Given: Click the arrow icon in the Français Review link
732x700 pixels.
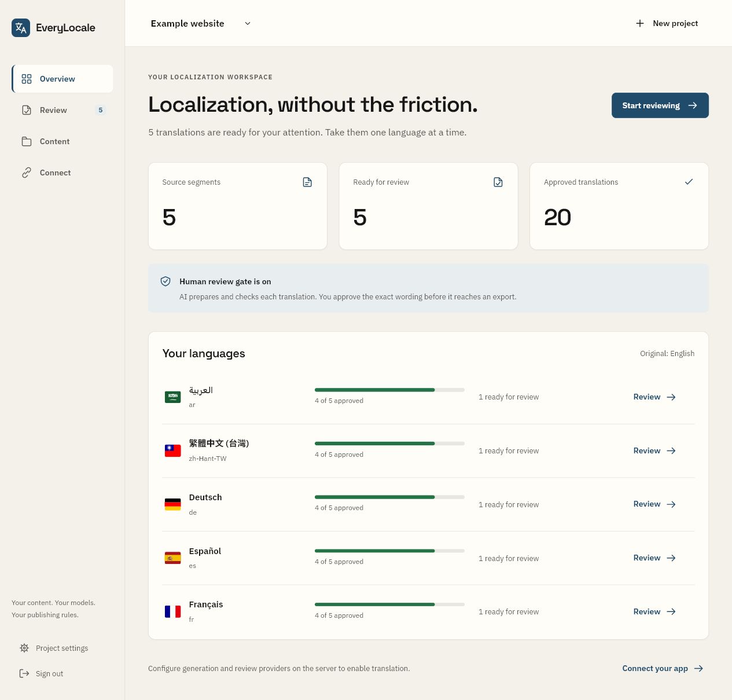Looking at the screenshot, I should [x=671, y=611].
